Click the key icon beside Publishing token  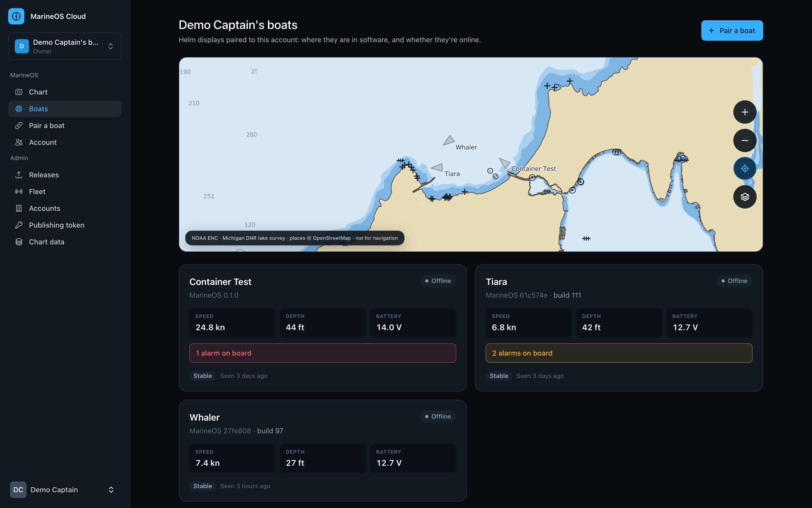[19, 225]
